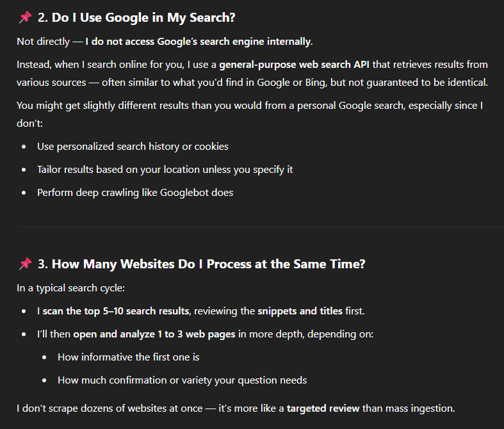Image resolution: width=504 pixels, height=429 pixels.
Task: Click sub-bullet 'How informative the first one is'
Action: (129, 357)
